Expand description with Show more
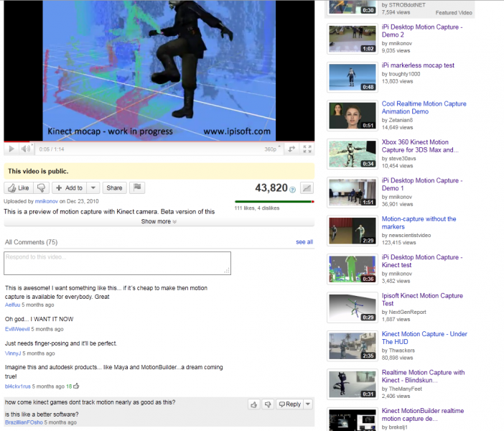This screenshot has height=431, width=504. (159, 222)
